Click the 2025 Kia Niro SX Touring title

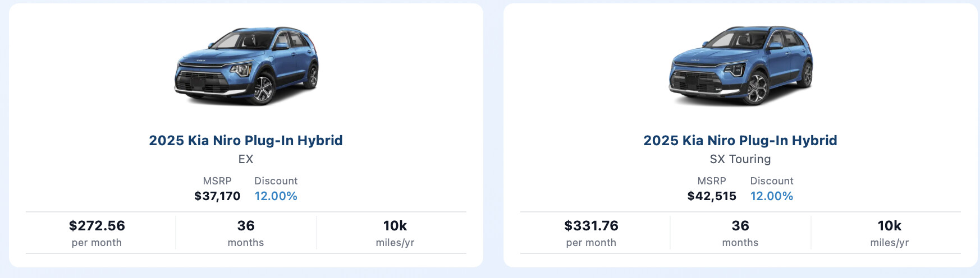pos(740,140)
